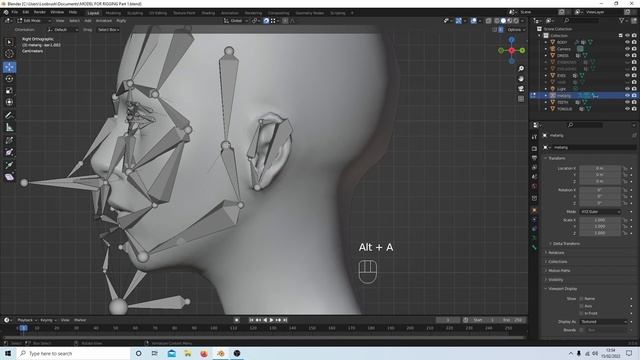Image resolution: width=640 pixels, height=360 pixels.
Task: Open the World properties tab
Action: pos(534,187)
